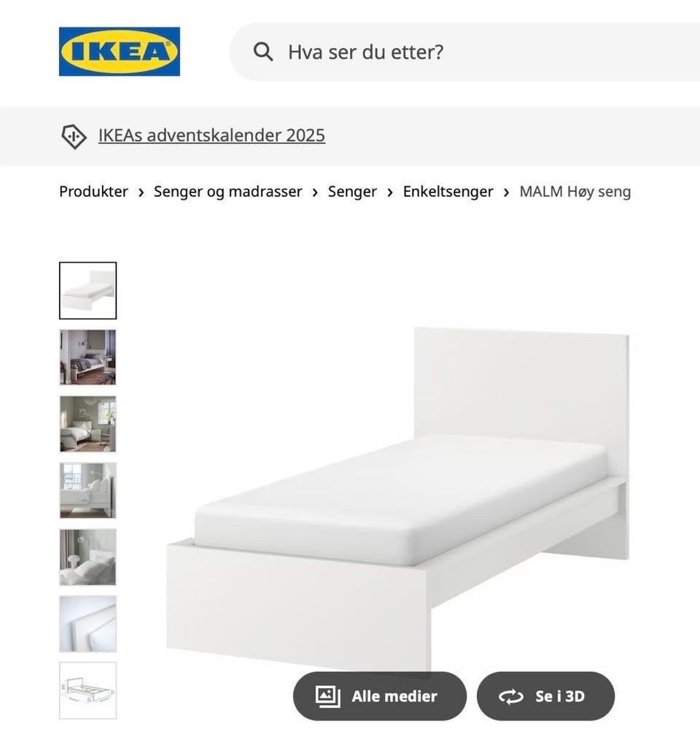The width and height of the screenshot is (700, 730).
Task: Click the IKEA logo
Action: pyautogui.click(x=119, y=51)
